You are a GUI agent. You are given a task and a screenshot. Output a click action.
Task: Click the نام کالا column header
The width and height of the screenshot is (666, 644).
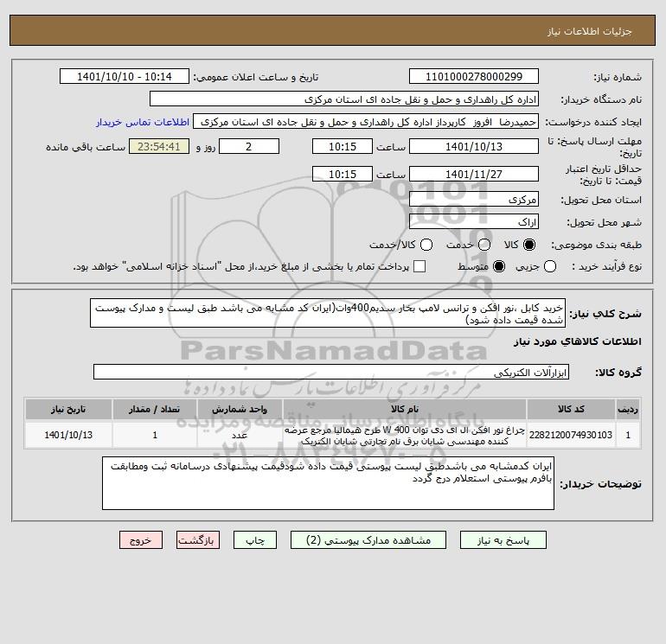click(x=405, y=409)
